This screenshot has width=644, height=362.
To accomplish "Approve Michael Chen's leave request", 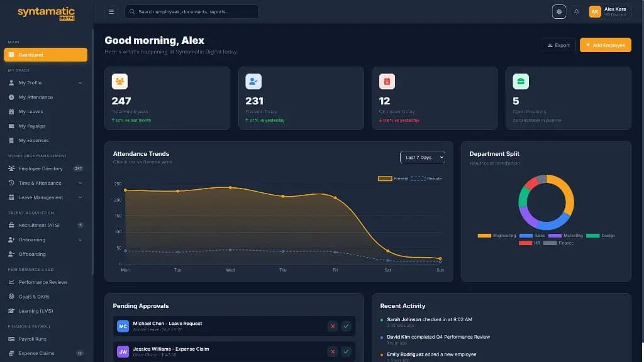I will tap(347, 326).
